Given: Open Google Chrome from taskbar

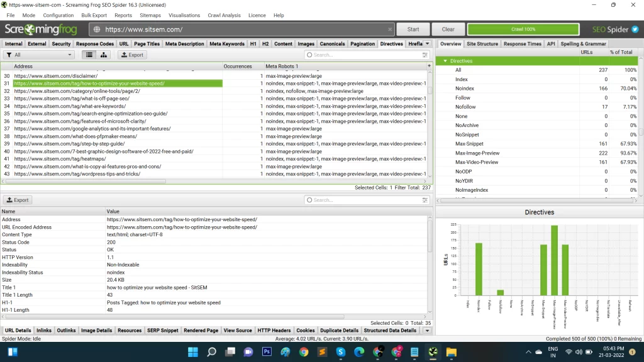Looking at the screenshot, I should click(304, 352).
